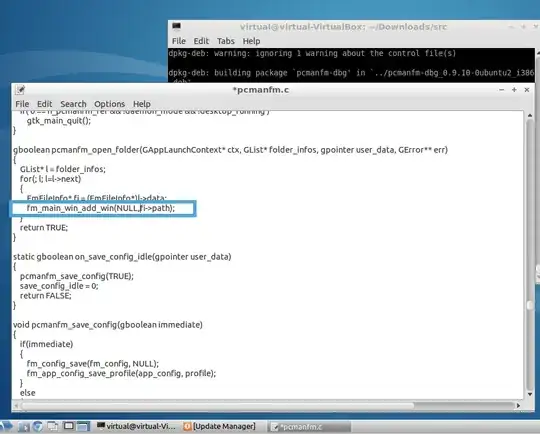Select the *pcmanfm.c taskbar button
The image size is (540, 434).
310,427
